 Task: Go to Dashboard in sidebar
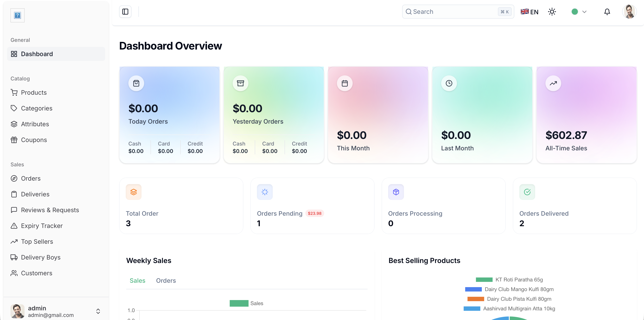point(56,54)
